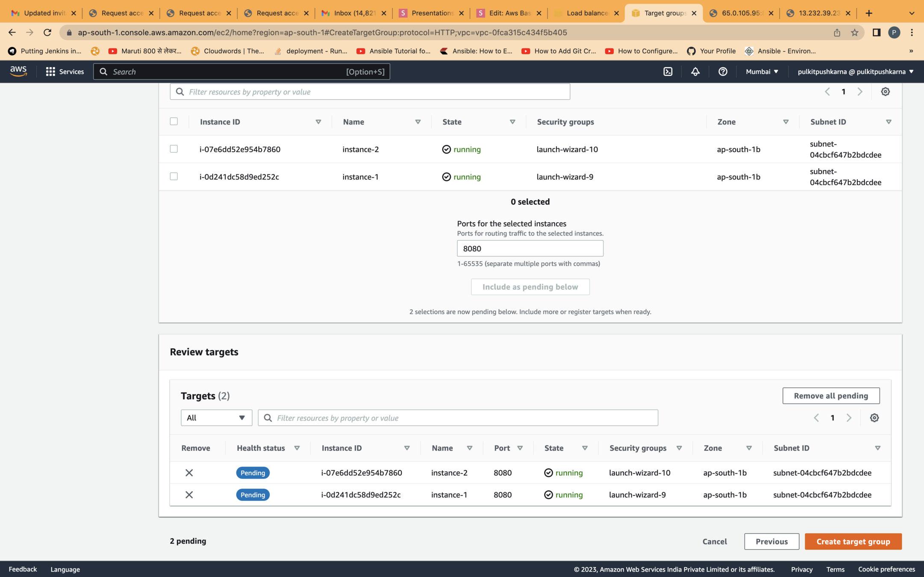Click the Remove all pending button
Image resolution: width=924 pixels, height=577 pixels.
point(831,396)
